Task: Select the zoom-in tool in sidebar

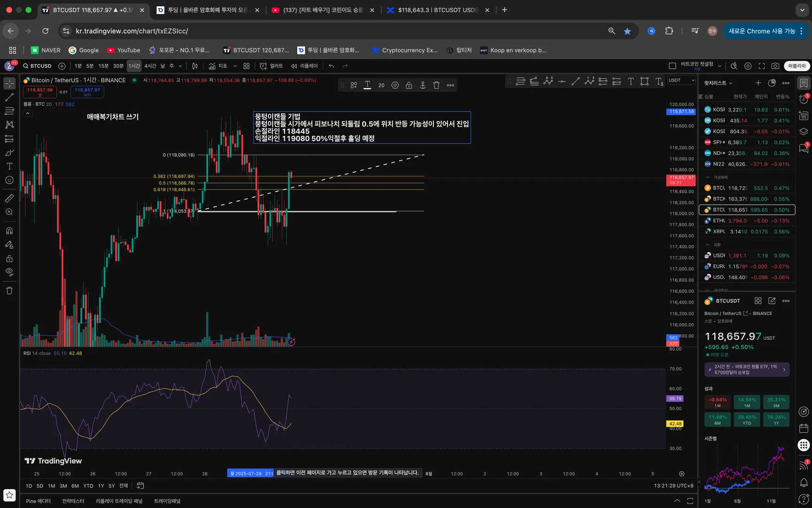Action: click(9, 212)
